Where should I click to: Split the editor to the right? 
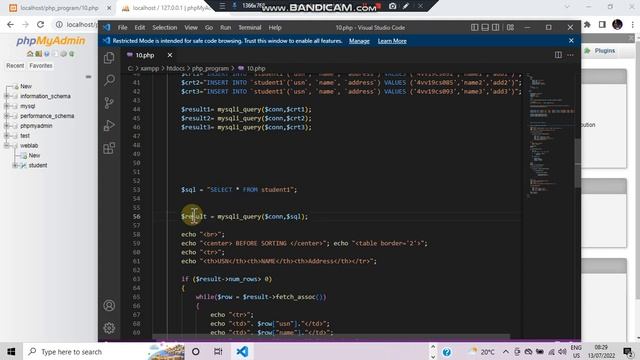(x=558, y=55)
